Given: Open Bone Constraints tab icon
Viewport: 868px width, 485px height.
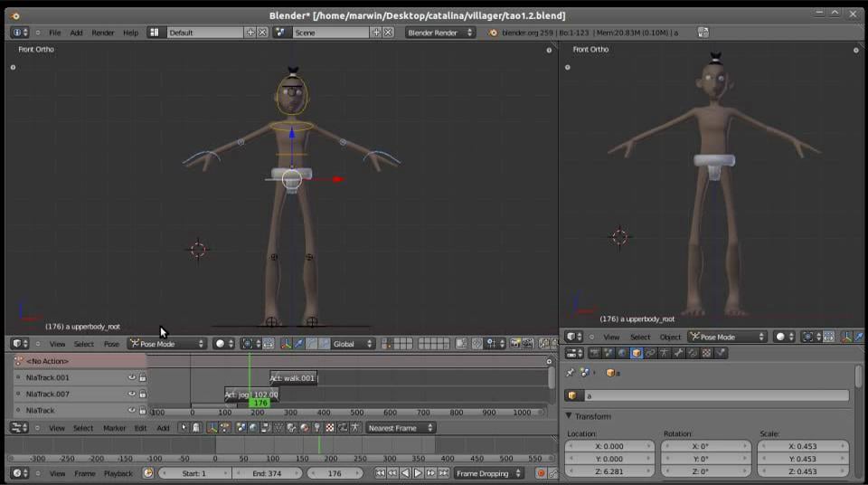Looking at the screenshot, I should pos(693,353).
